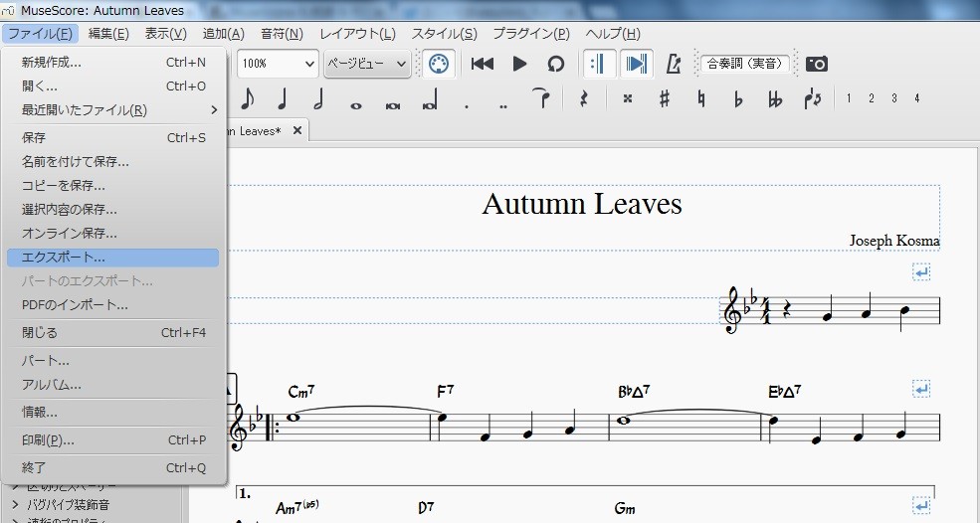The width and height of the screenshot is (980, 523).
Task: Flip note stem direction
Action: click(813, 98)
